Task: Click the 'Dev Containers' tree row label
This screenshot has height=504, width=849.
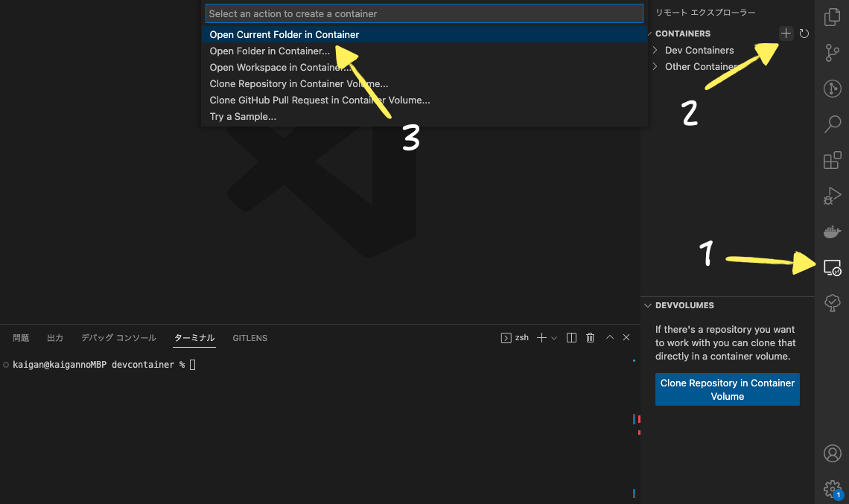Action: tap(699, 51)
